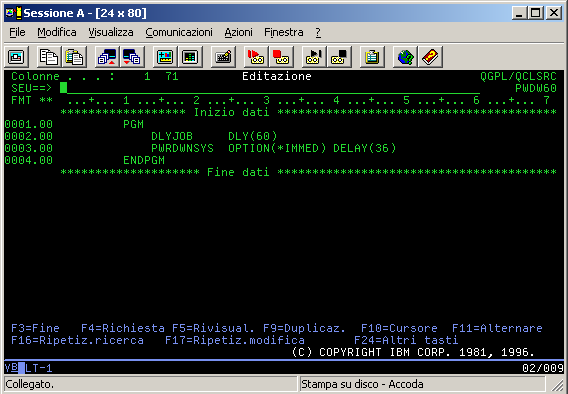This screenshot has width=568, height=394.
Task: Open the File menu
Action: pos(17,32)
